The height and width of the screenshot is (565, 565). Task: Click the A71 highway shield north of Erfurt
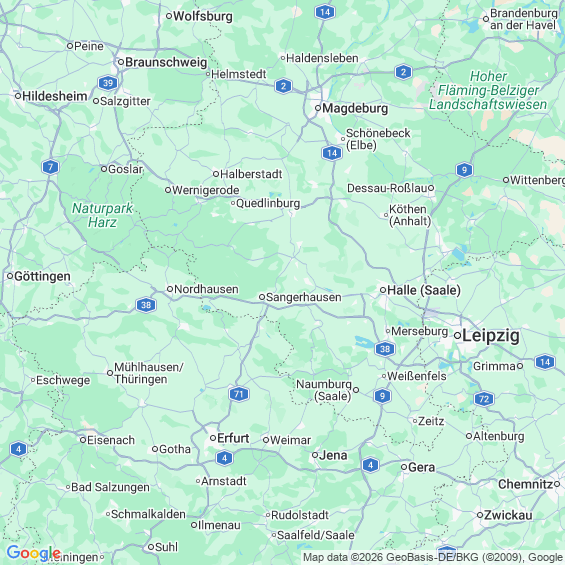[x=239, y=394]
